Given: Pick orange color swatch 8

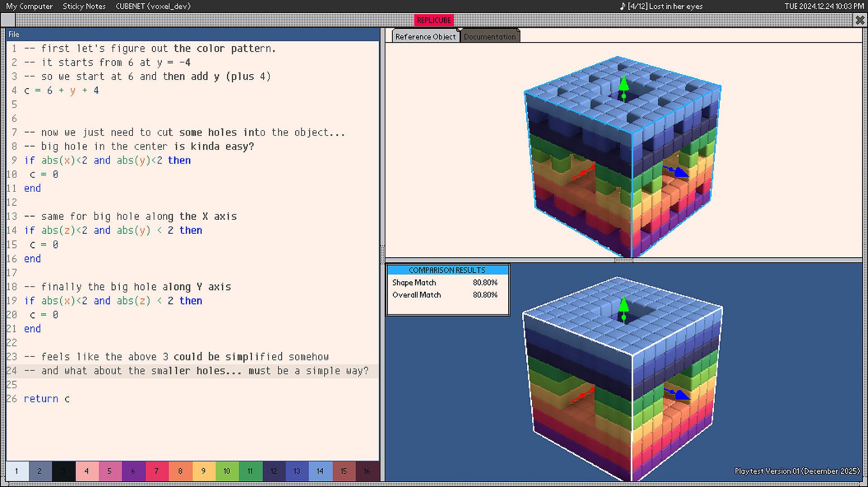Looking at the screenshot, I should pos(180,471).
